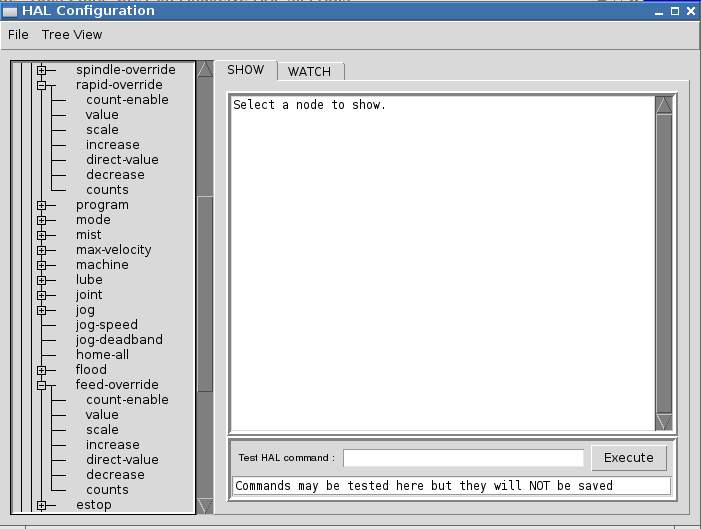Image resolution: width=701 pixels, height=529 pixels.
Task: Minimize the HAL Configuration window
Action: 659,12
